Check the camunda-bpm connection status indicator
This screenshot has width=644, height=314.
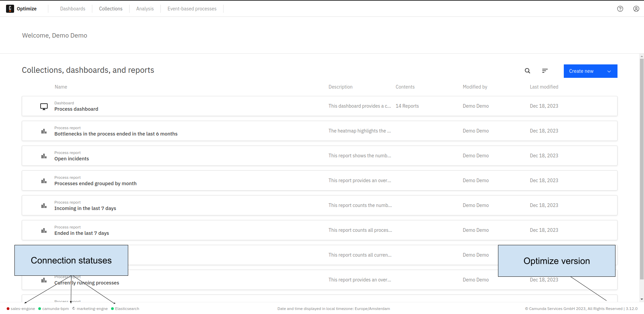pos(40,308)
